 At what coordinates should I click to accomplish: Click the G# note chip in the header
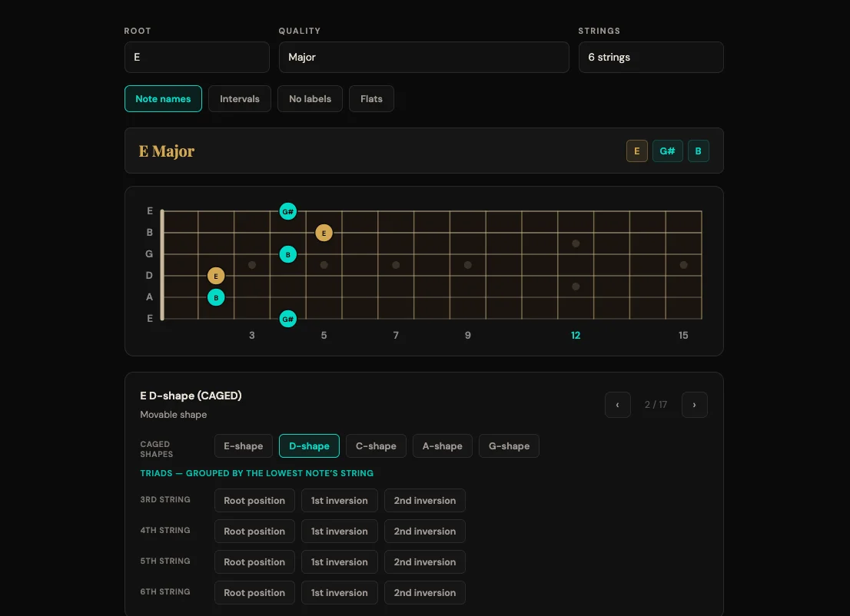[x=667, y=151]
